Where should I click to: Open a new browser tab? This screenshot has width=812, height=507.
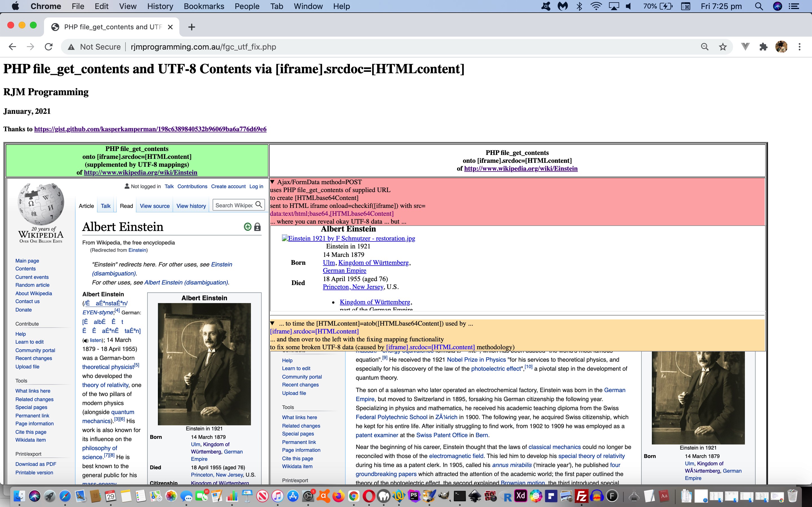click(192, 27)
